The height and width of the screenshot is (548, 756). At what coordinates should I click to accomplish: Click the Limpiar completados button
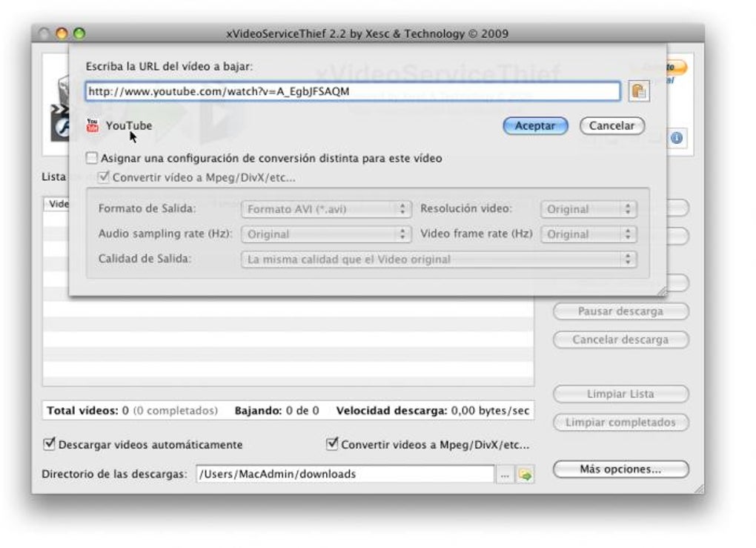click(x=620, y=422)
